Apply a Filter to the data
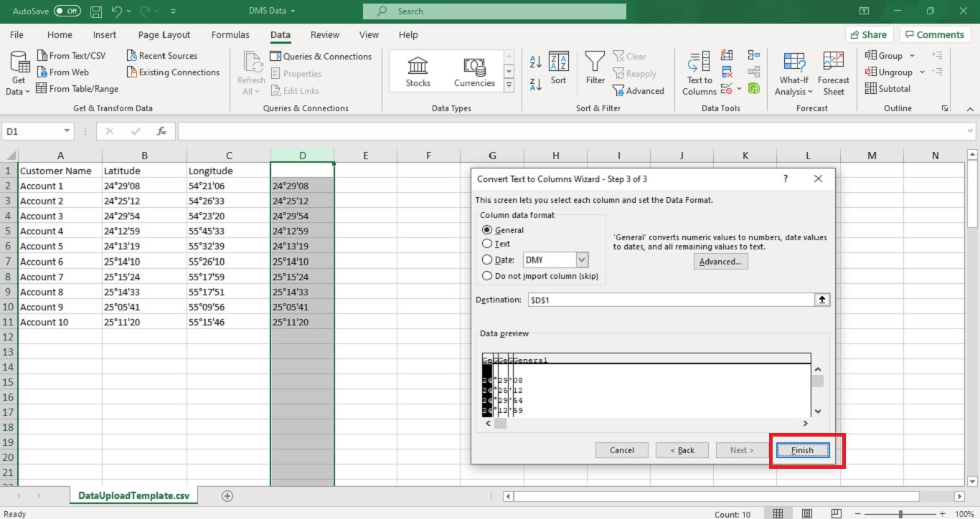The image size is (980, 519). coord(595,69)
